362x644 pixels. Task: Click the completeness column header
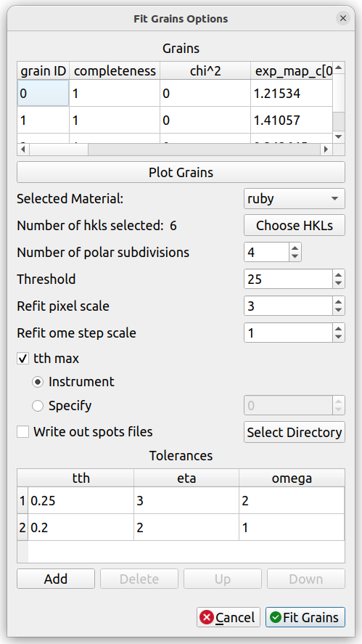click(x=115, y=70)
